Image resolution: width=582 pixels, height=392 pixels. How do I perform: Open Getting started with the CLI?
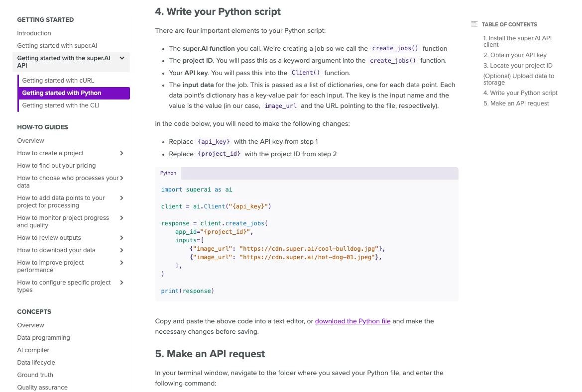point(61,105)
